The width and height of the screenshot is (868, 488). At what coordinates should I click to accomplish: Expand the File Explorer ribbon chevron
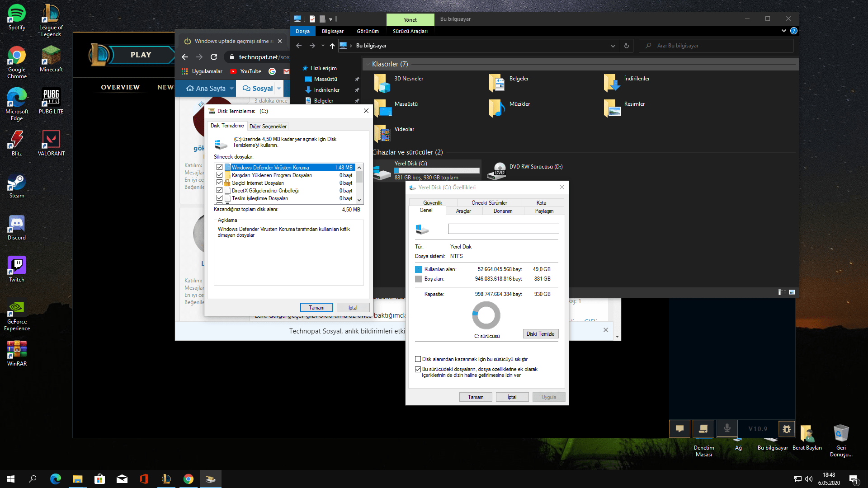pos(783,31)
